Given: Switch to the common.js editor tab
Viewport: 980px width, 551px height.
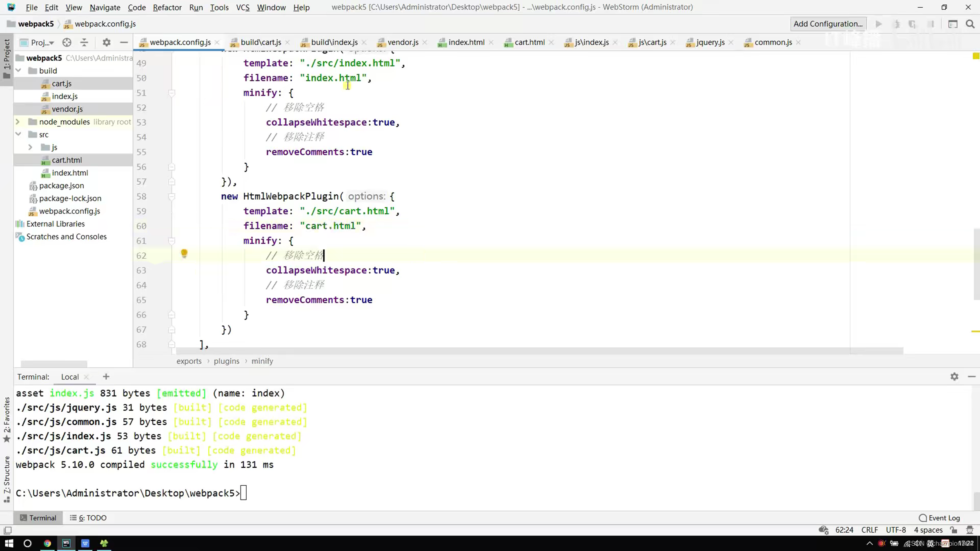Looking at the screenshot, I should point(773,42).
